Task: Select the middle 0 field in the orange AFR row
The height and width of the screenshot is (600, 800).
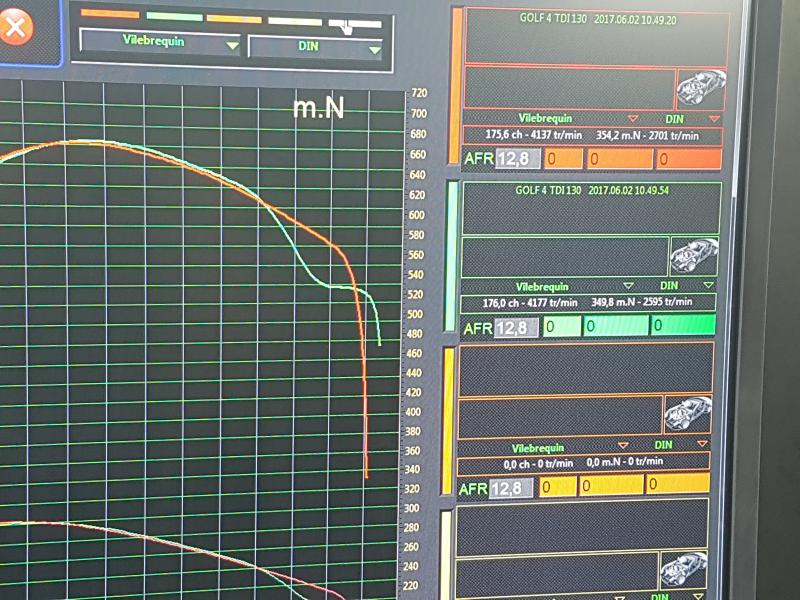Action: (x=619, y=159)
